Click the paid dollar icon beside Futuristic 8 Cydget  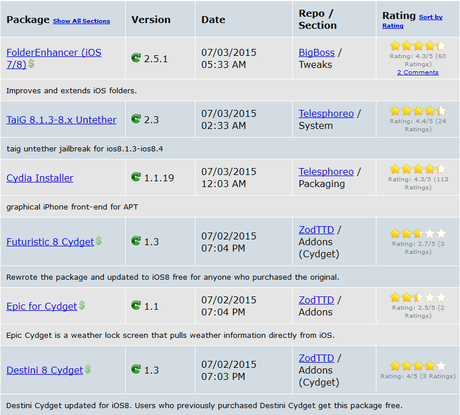(x=99, y=241)
